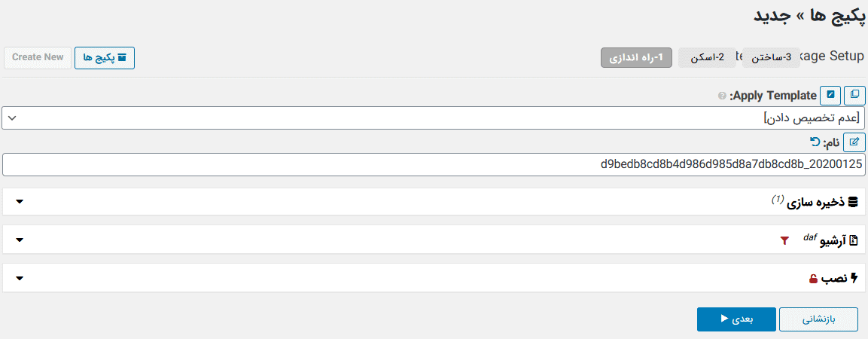Open the notes edit icon beside نام
Viewport: 868px width, 339px height.
point(854,142)
